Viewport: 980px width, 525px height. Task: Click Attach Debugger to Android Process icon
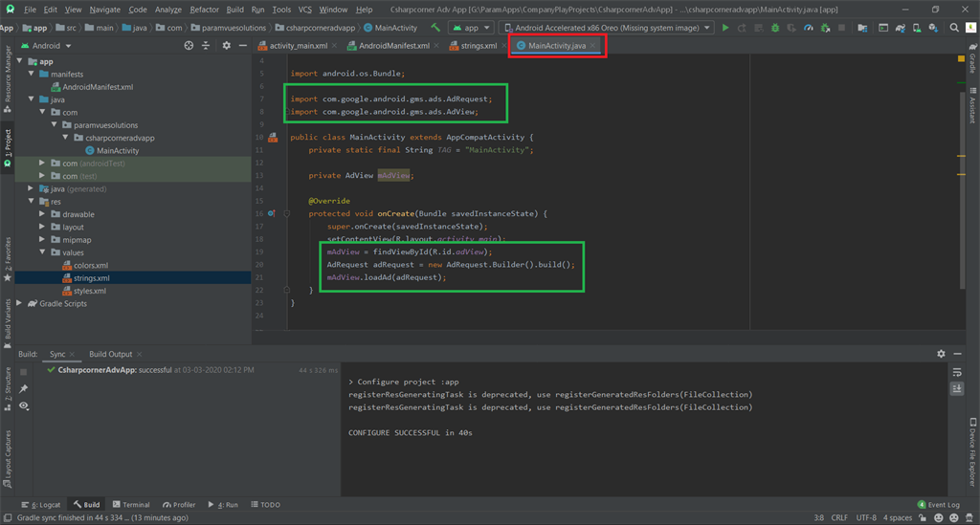pos(825,28)
